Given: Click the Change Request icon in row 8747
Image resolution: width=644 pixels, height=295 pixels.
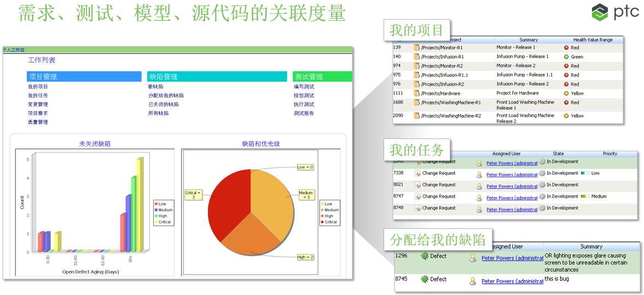Looking at the screenshot, I should 417,196.
